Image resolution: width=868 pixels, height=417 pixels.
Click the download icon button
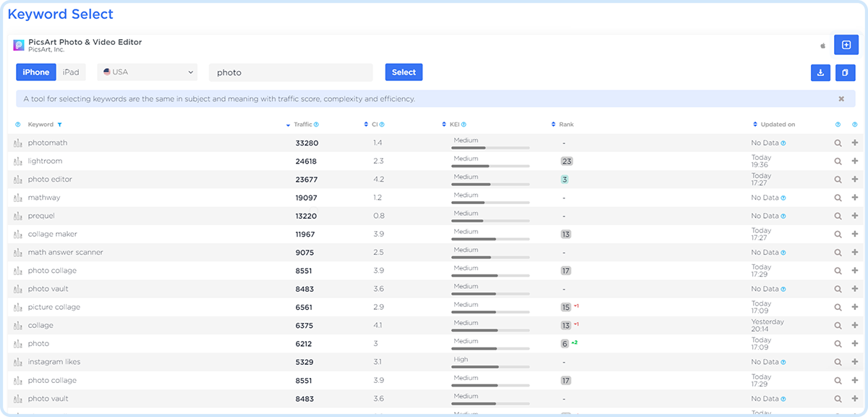[820, 72]
